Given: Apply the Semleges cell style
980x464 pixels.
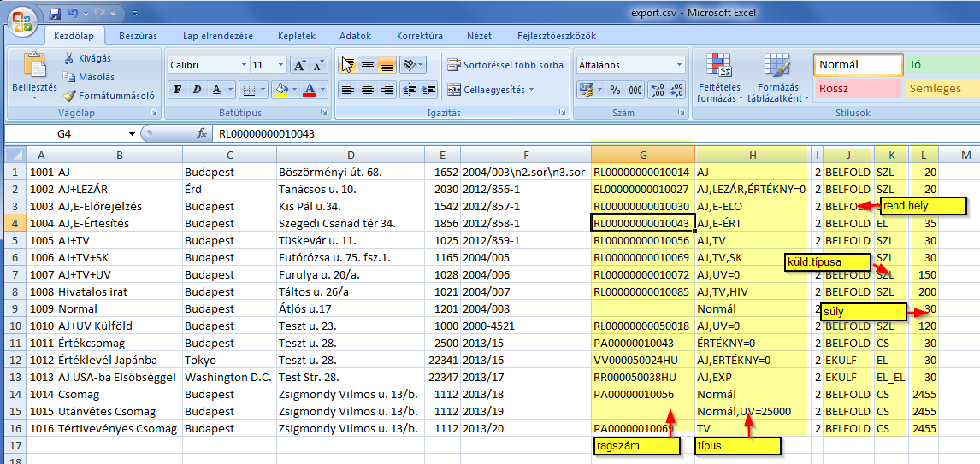Looking at the screenshot, I should click(x=942, y=89).
